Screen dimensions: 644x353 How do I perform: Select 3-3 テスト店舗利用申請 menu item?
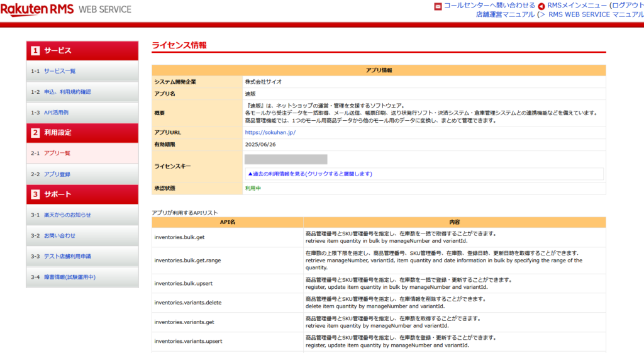pos(69,257)
